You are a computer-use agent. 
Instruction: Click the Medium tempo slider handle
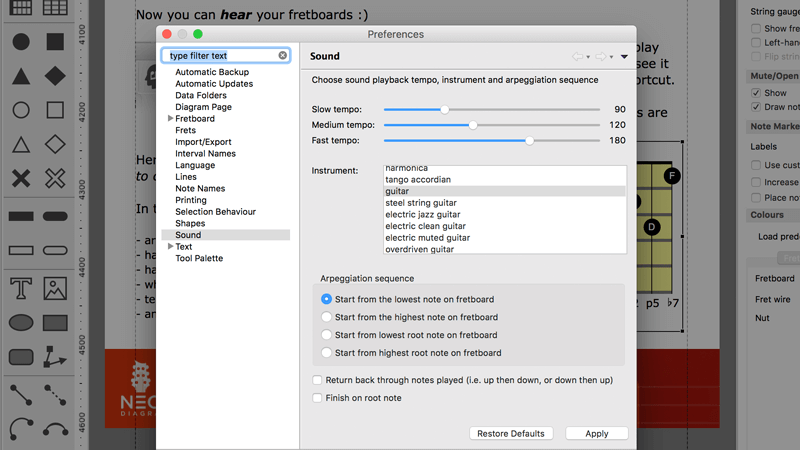[473, 125]
